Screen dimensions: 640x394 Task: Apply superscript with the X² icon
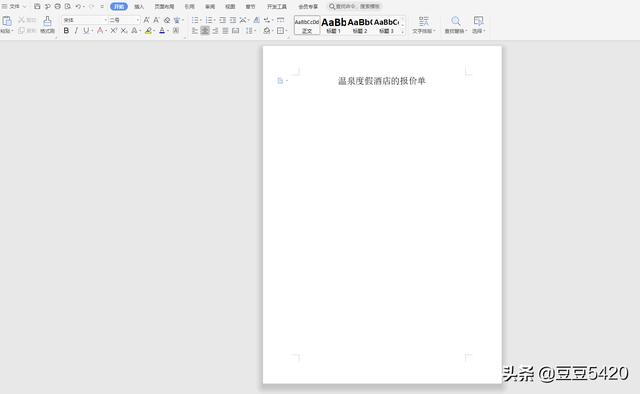(114, 31)
